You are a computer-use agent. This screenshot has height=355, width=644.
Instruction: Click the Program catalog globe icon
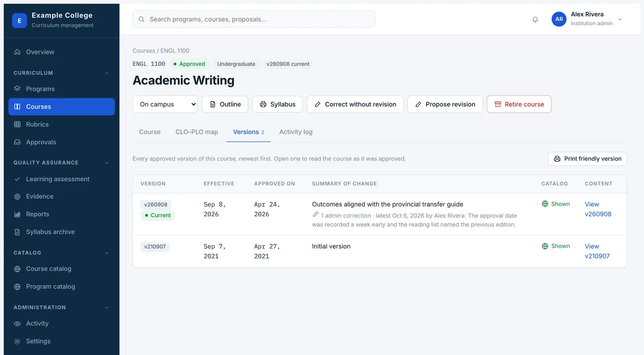17,287
